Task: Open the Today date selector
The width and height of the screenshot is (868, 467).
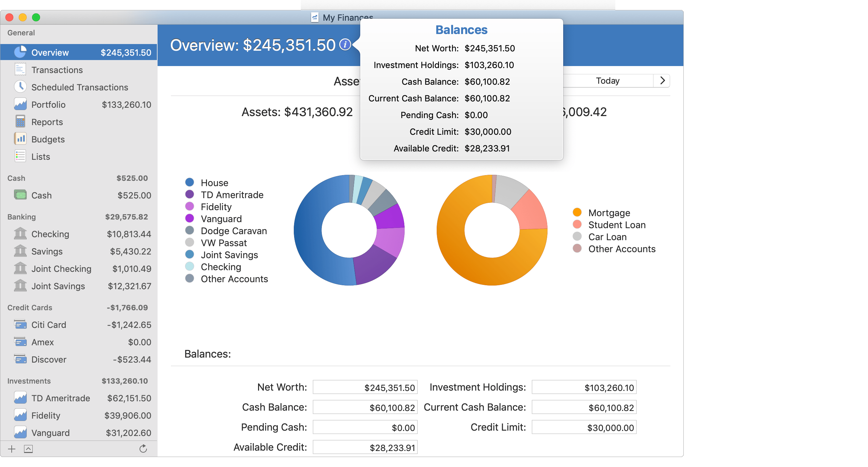Action: 608,80
